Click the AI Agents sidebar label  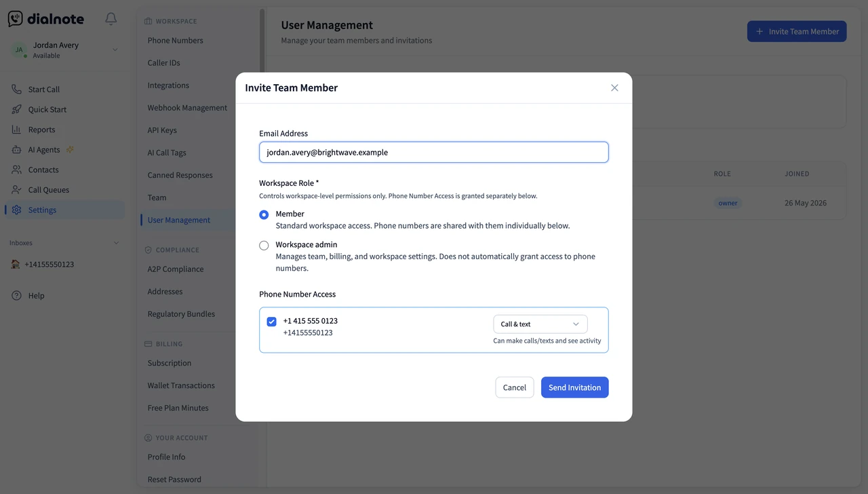click(44, 149)
